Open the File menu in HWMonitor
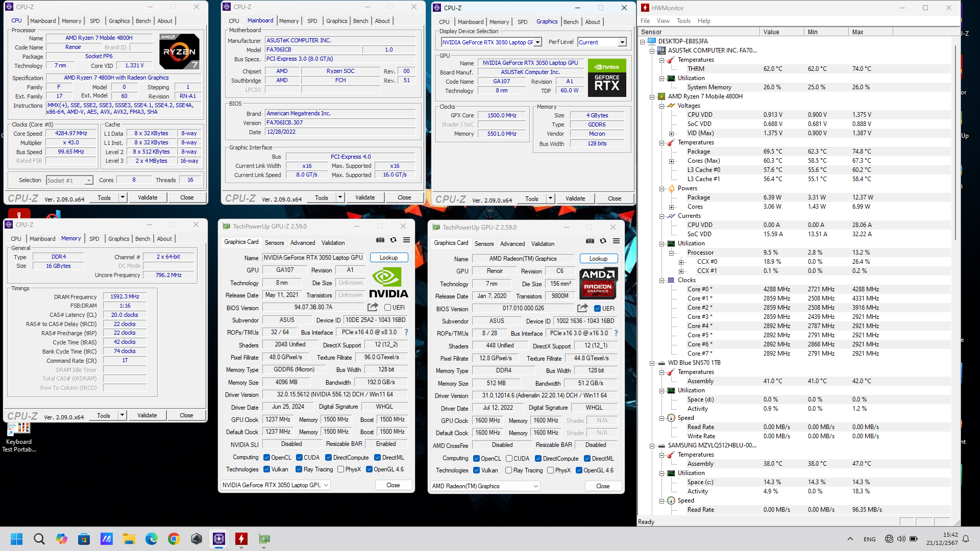 [x=645, y=21]
